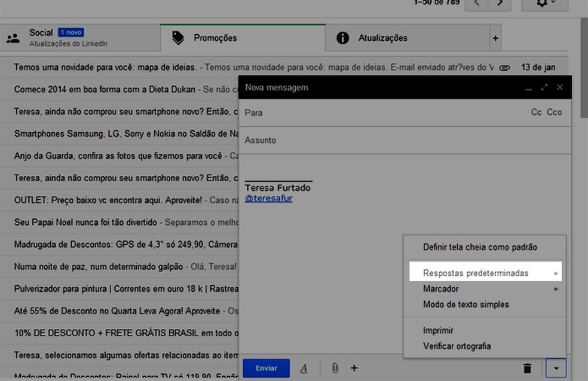Screen dimensions: 588x381
Task: Toggle the more options dropdown arrow
Action: point(556,368)
